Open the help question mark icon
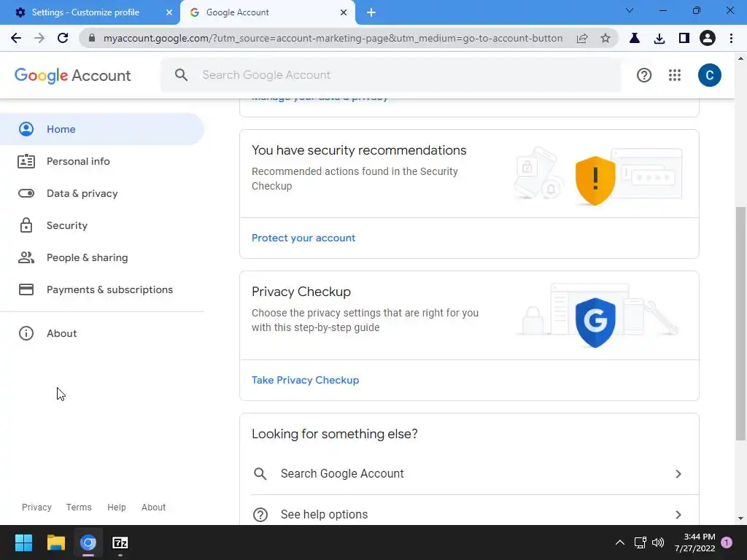 [643, 75]
